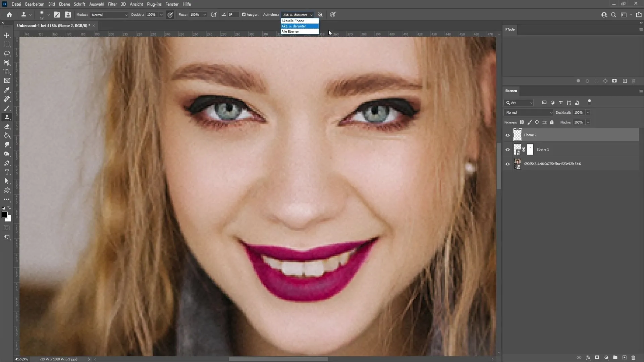Open the Ebene menu
Viewport: 644px width, 362px height.
tap(64, 4)
